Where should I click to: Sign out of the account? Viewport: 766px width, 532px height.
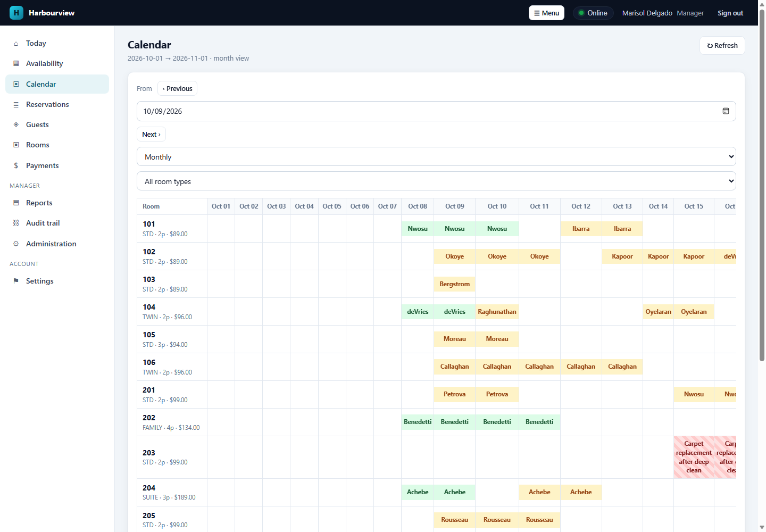730,13
